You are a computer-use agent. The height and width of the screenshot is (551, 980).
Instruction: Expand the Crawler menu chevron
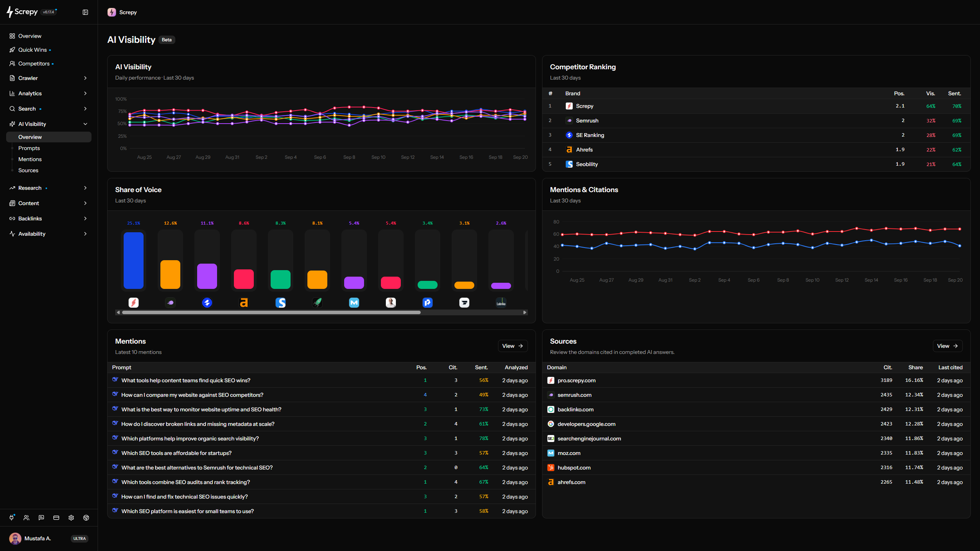[x=85, y=78]
